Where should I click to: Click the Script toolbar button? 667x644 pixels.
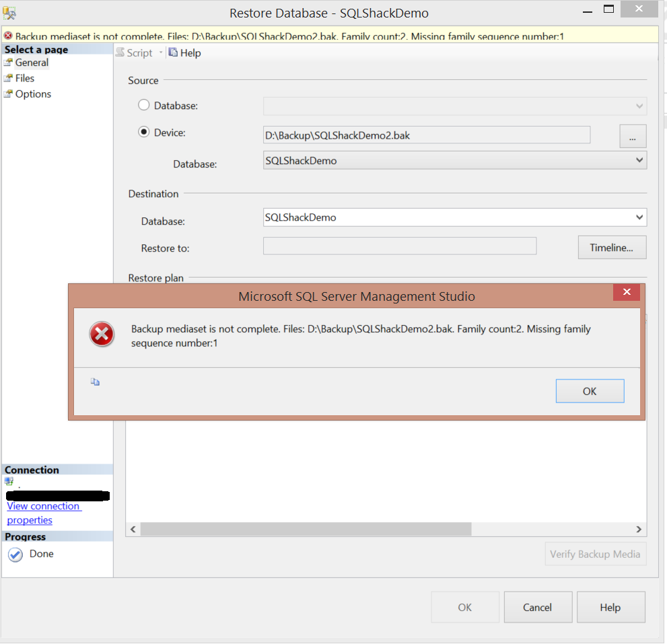(x=135, y=52)
